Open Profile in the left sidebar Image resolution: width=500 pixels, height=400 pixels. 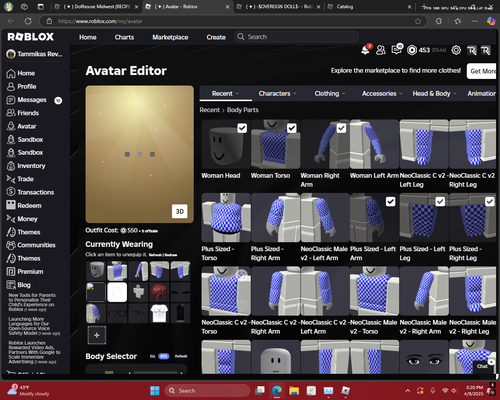21,87
